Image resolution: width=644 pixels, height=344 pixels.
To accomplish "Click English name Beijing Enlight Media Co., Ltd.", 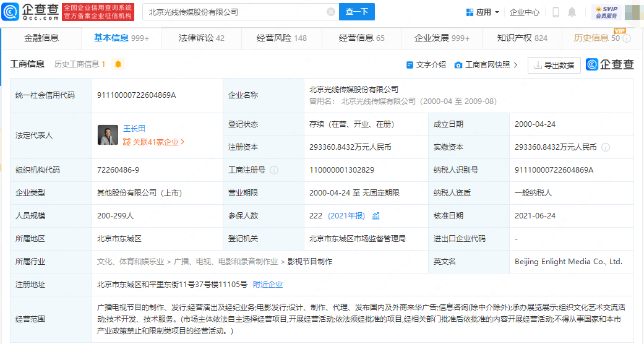I will pos(569,261).
